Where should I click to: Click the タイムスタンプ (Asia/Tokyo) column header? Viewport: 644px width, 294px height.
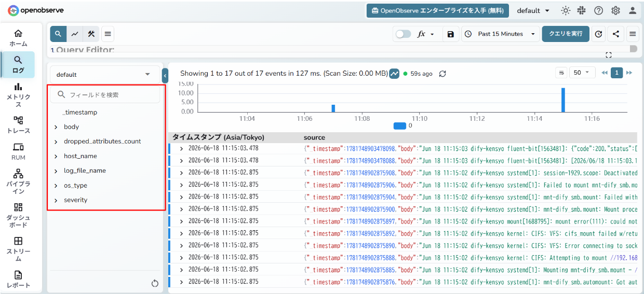click(218, 137)
